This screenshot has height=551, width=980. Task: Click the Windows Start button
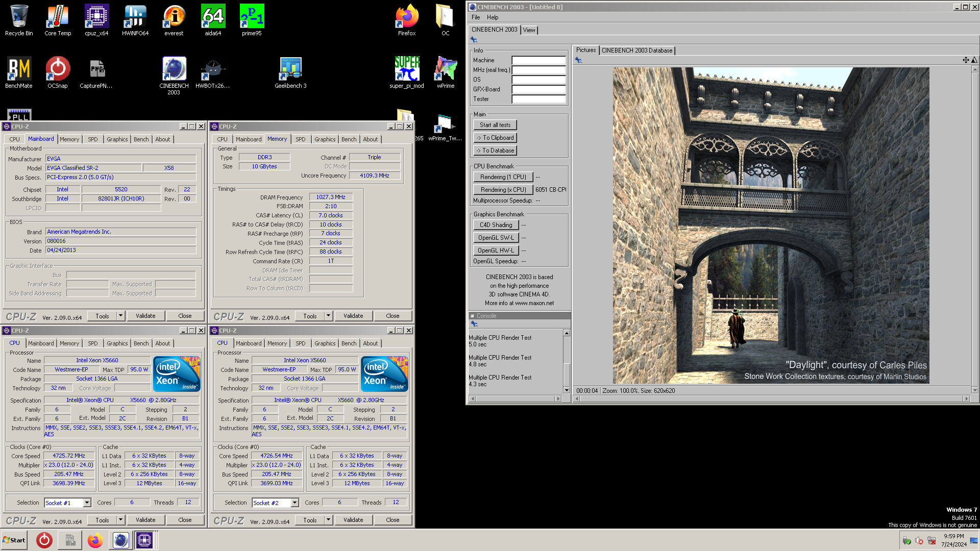[14, 540]
